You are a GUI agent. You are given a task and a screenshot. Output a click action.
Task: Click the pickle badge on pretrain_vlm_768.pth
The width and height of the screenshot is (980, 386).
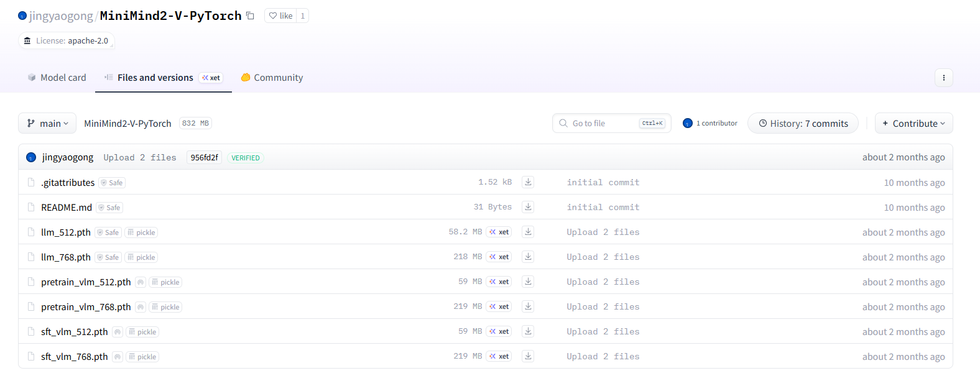[x=165, y=307]
